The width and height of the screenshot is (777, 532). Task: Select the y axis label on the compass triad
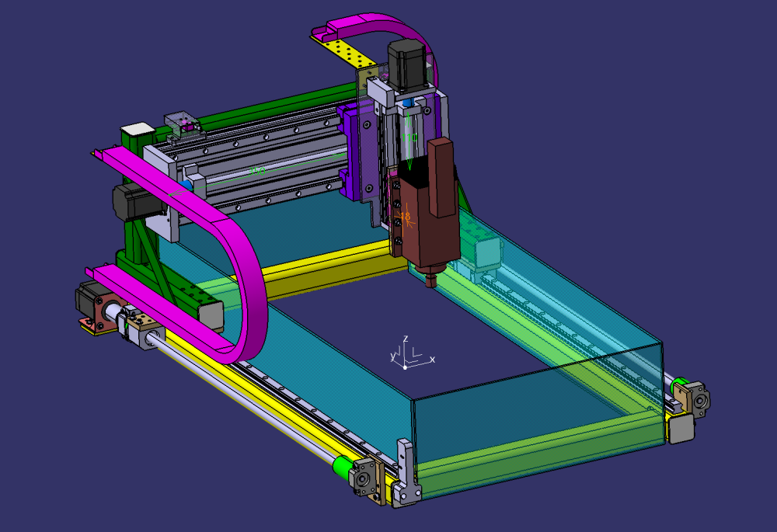pyautogui.click(x=393, y=356)
